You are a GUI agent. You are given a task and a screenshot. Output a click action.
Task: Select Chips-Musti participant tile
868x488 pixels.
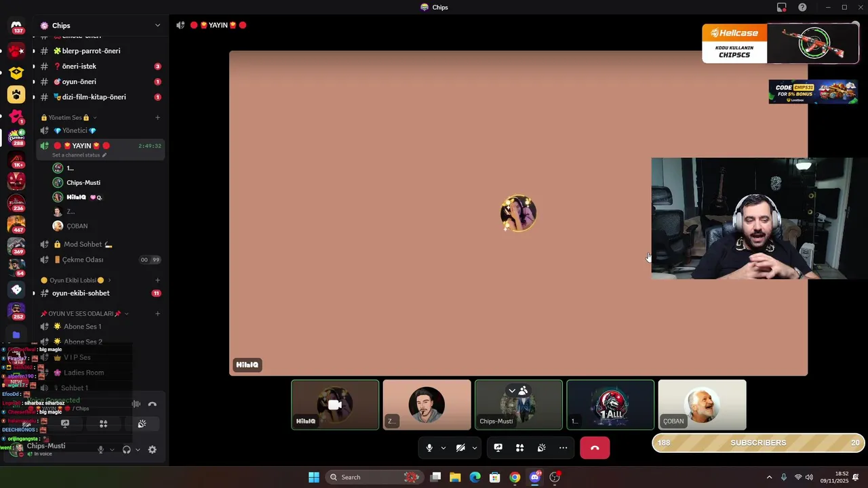click(519, 405)
